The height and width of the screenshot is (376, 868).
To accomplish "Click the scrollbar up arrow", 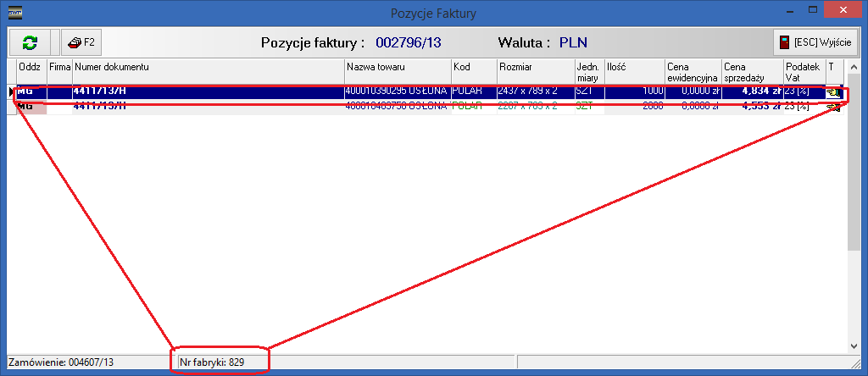I will pos(853,67).
